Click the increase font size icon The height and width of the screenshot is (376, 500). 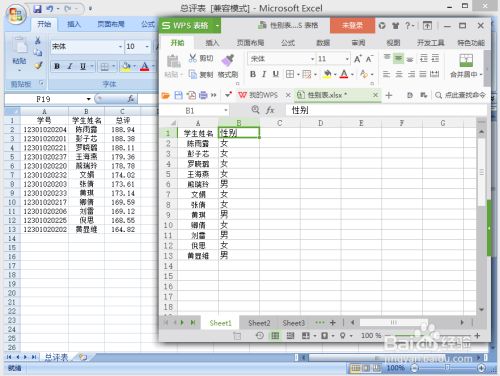357,59
